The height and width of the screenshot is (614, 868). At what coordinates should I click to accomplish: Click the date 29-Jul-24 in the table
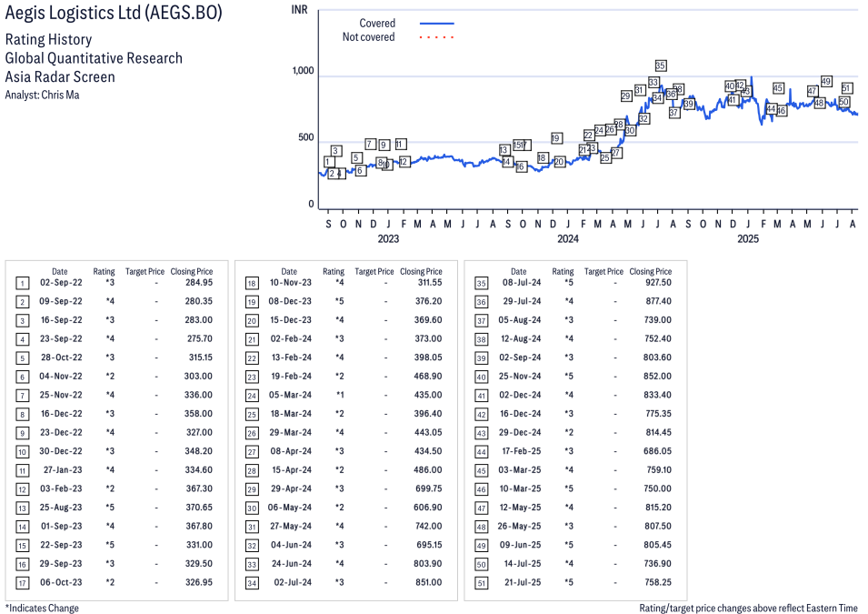pos(522,301)
